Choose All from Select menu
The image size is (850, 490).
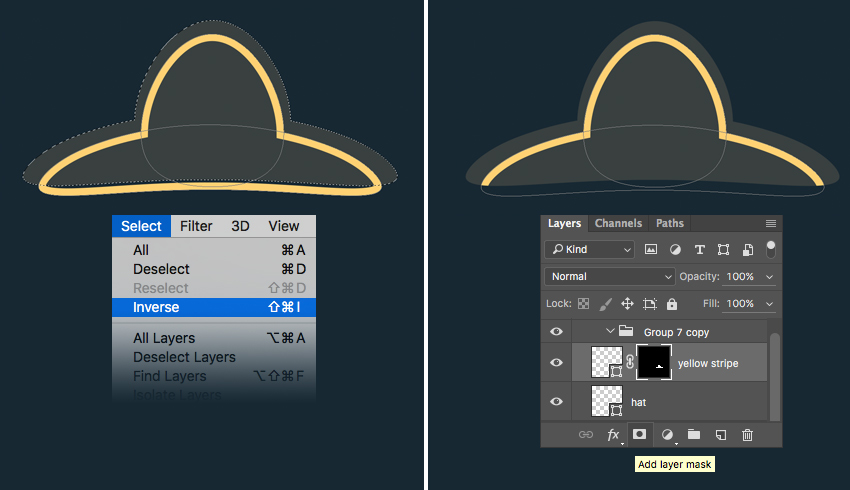click(x=214, y=250)
